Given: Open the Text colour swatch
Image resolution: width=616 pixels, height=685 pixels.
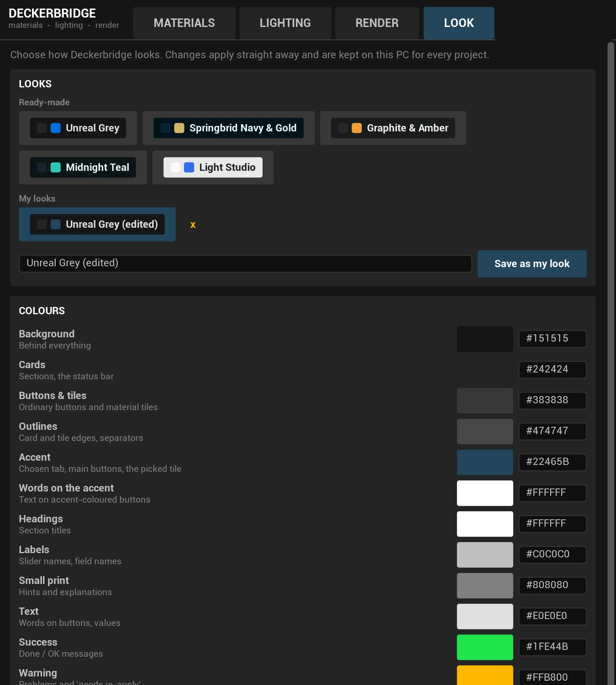Looking at the screenshot, I should pyautogui.click(x=485, y=616).
